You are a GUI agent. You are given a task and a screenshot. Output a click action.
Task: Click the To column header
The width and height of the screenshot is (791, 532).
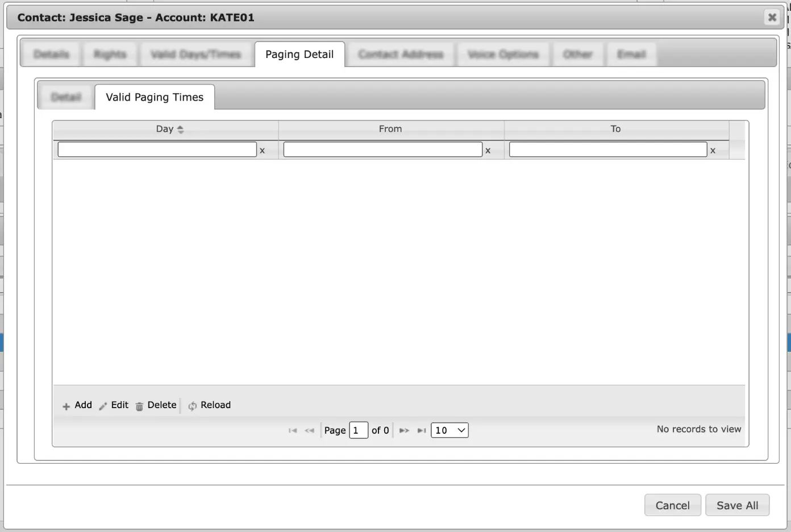(x=616, y=130)
